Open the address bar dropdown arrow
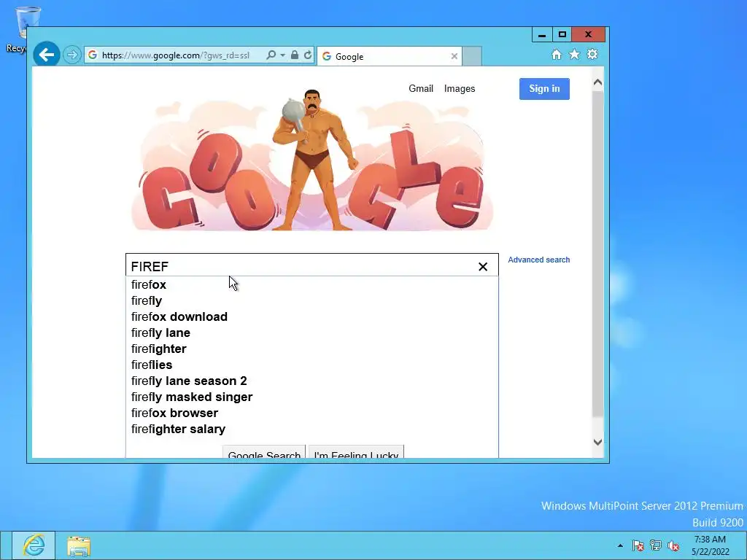747x560 pixels. 282,55
